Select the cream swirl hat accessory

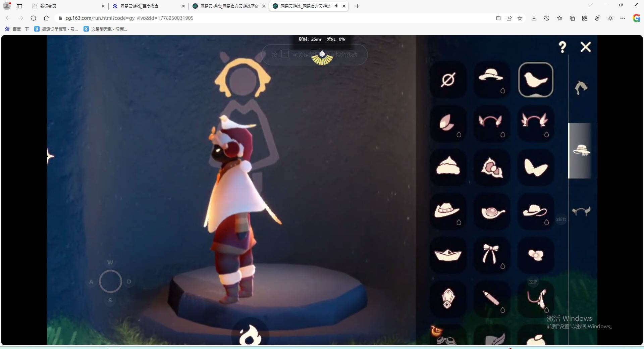[448, 167]
